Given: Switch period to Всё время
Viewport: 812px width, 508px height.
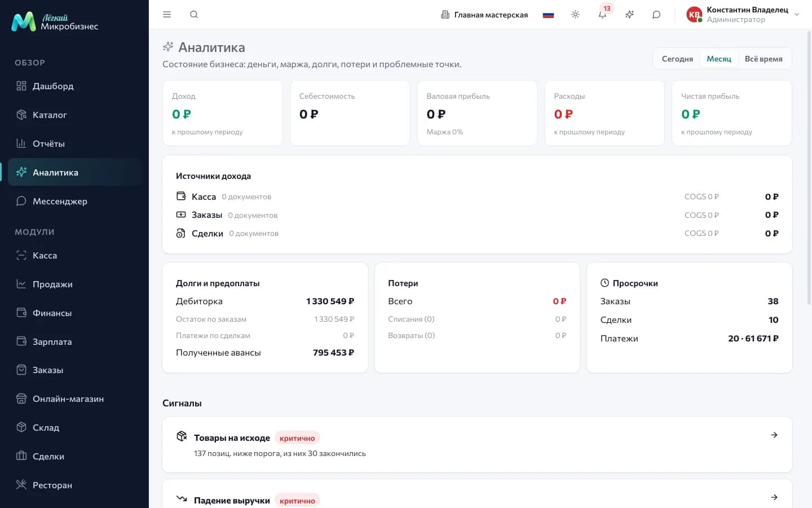Looking at the screenshot, I should [x=764, y=59].
